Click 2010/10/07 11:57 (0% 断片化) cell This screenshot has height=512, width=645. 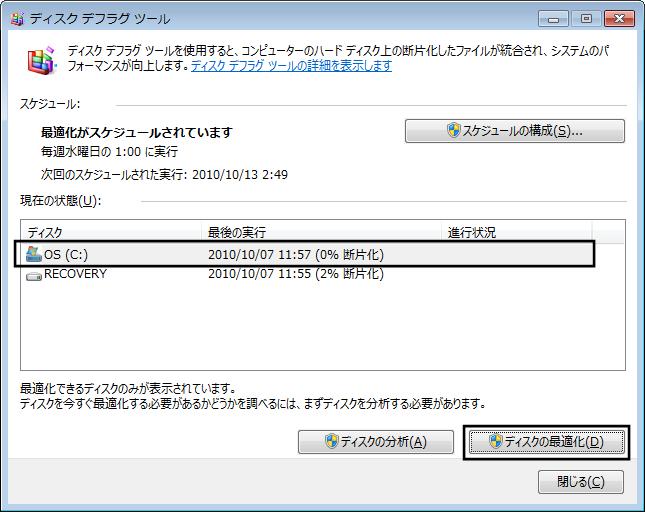[x=296, y=255]
